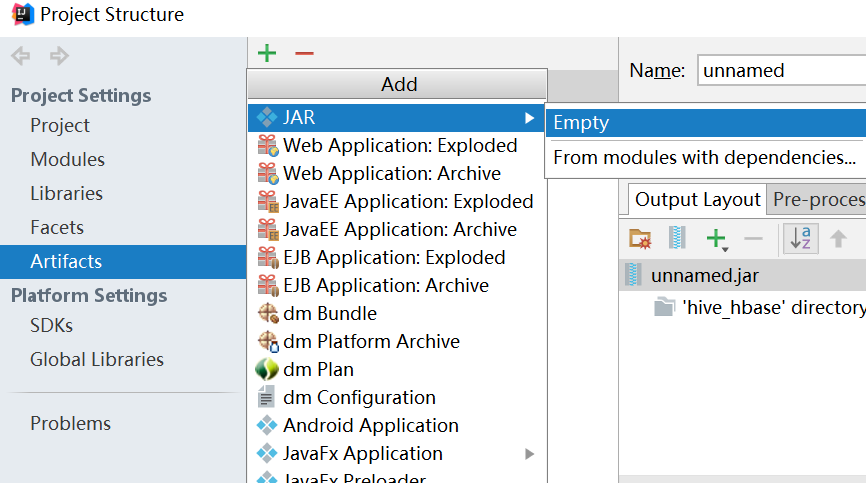This screenshot has height=483, width=866.
Task: Select dm Plan artifact type
Action: pos(396,369)
